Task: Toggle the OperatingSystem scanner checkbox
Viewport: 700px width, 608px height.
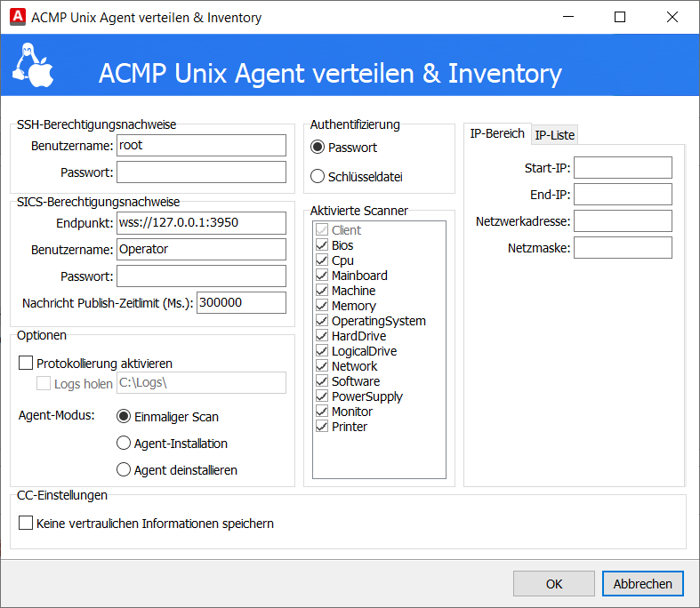Action: click(x=322, y=321)
